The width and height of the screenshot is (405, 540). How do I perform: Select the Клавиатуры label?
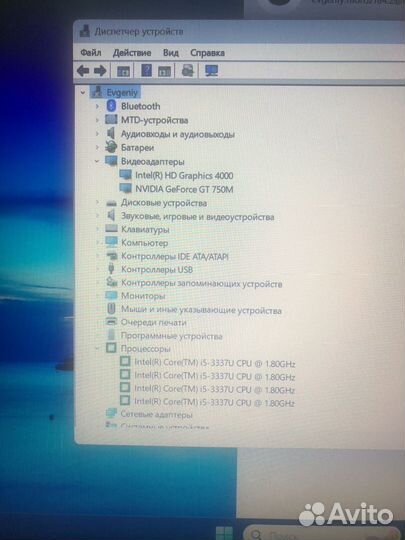145,229
